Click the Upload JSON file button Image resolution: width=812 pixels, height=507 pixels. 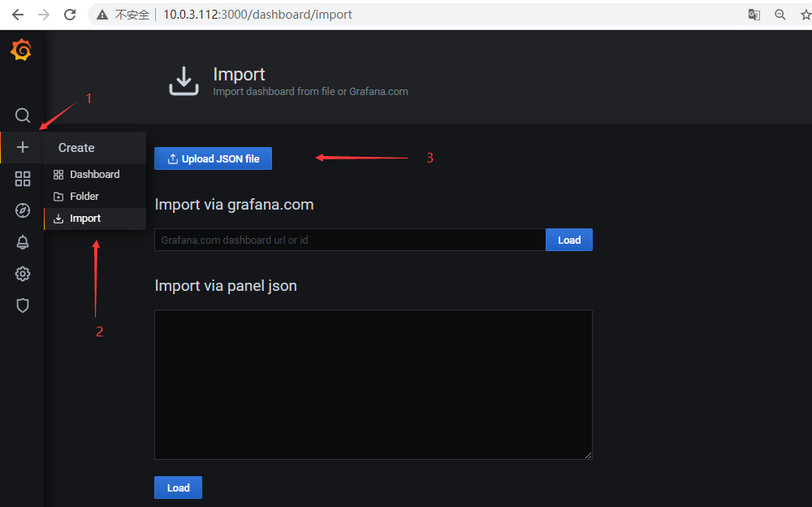click(213, 158)
